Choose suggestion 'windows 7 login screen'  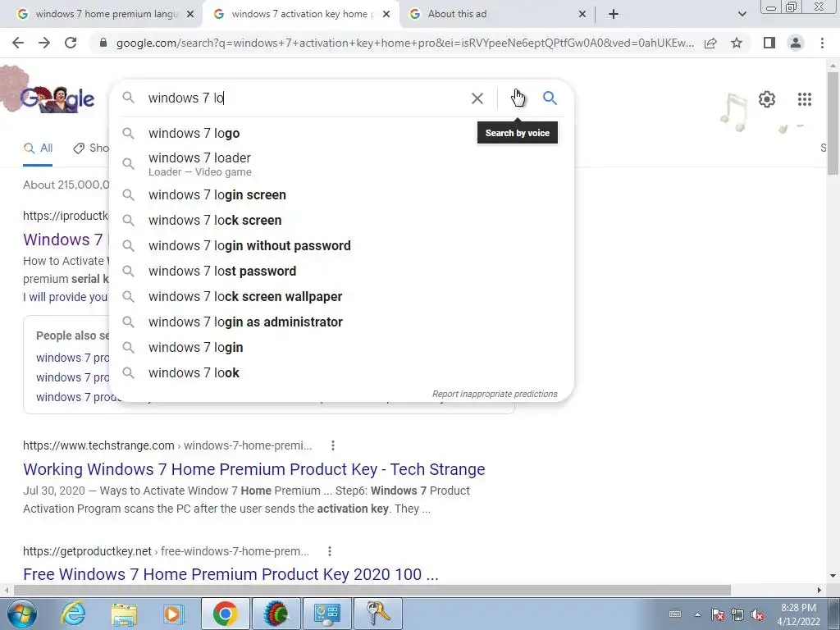341,195
